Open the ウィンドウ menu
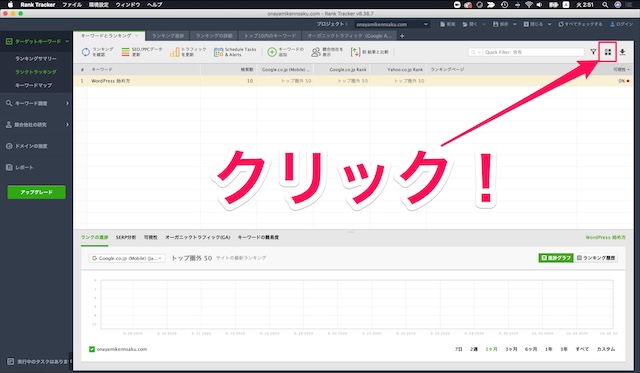This screenshot has width=640, height=373. pyautogui.click(x=128, y=5)
